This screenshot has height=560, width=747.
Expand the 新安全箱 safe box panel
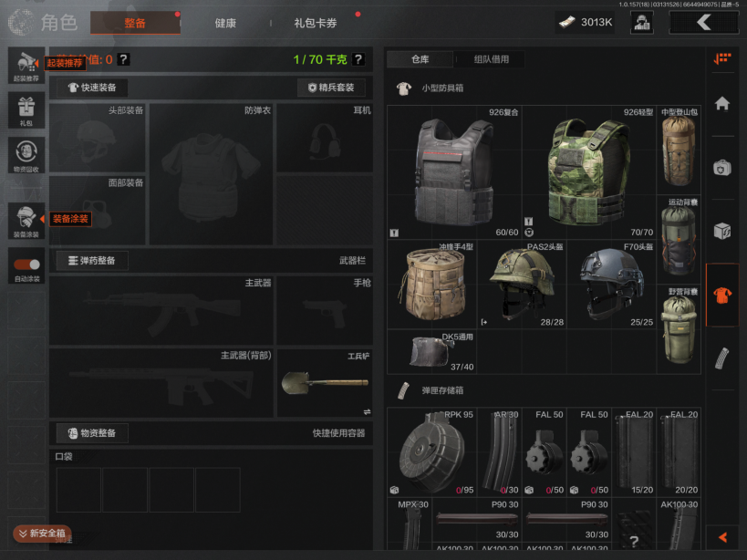[42, 534]
